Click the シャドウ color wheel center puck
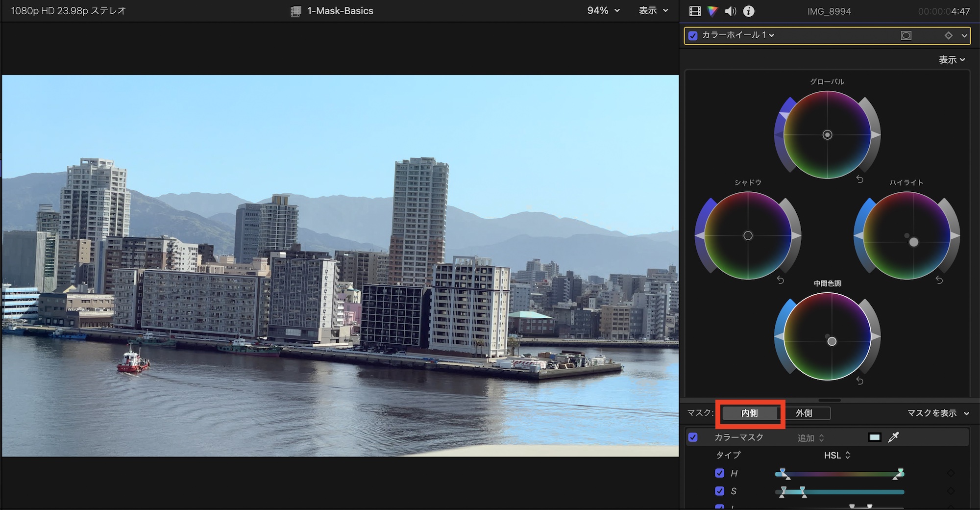Viewport: 980px width, 510px height. click(748, 236)
